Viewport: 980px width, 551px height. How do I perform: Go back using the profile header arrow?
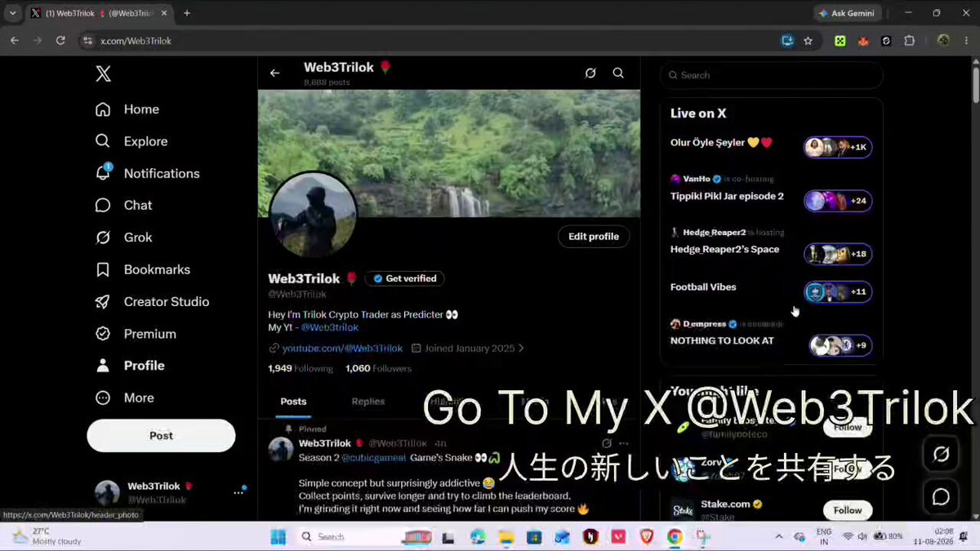(x=274, y=73)
